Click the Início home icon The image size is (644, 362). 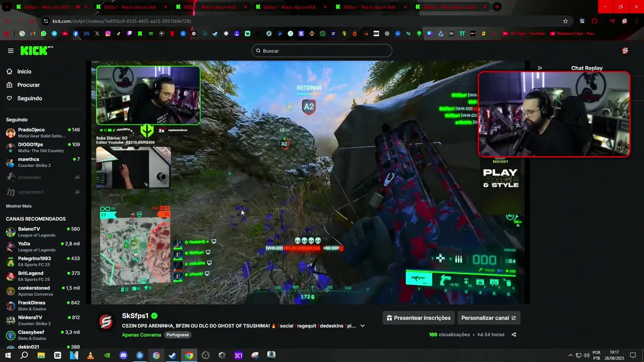10,71
